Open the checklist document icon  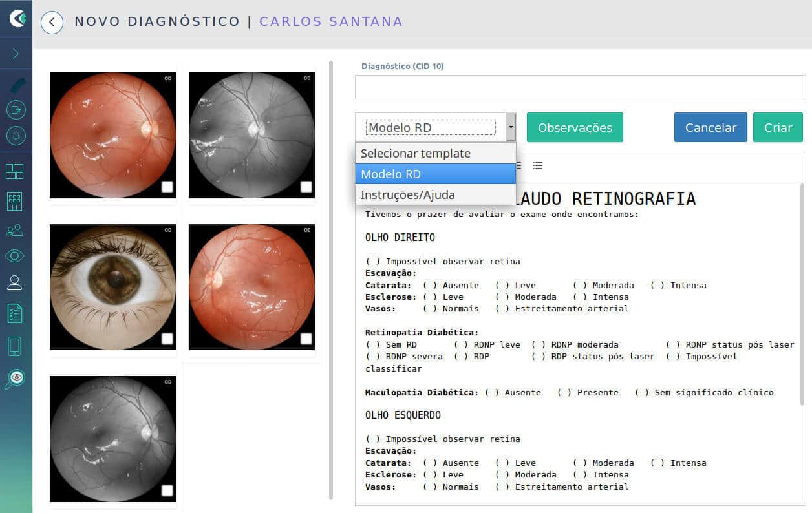pyautogui.click(x=14, y=313)
